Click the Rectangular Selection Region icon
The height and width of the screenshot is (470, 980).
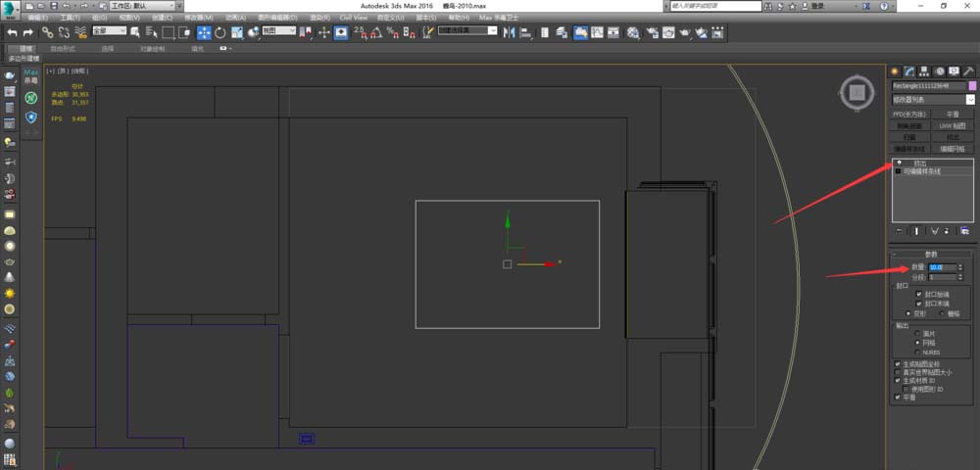[x=169, y=32]
